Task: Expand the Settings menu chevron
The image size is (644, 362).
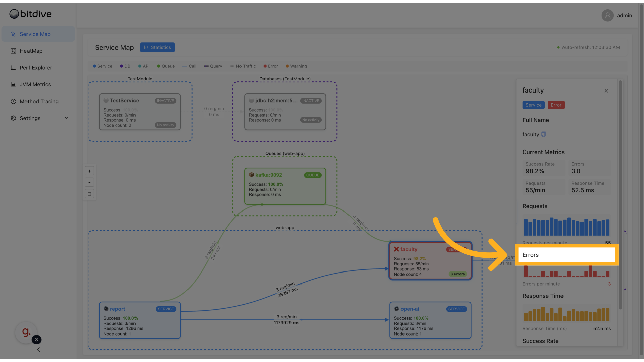Action: pyautogui.click(x=66, y=118)
